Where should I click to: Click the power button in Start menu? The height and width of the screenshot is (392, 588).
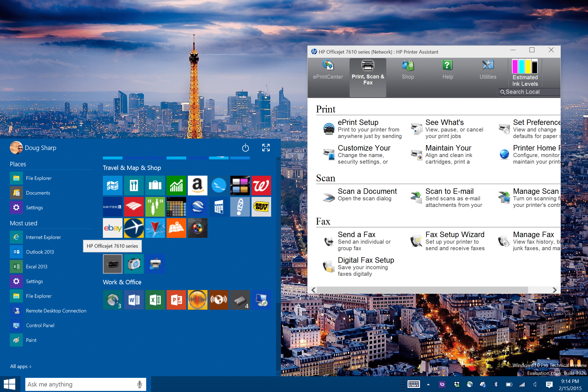point(245,148)
